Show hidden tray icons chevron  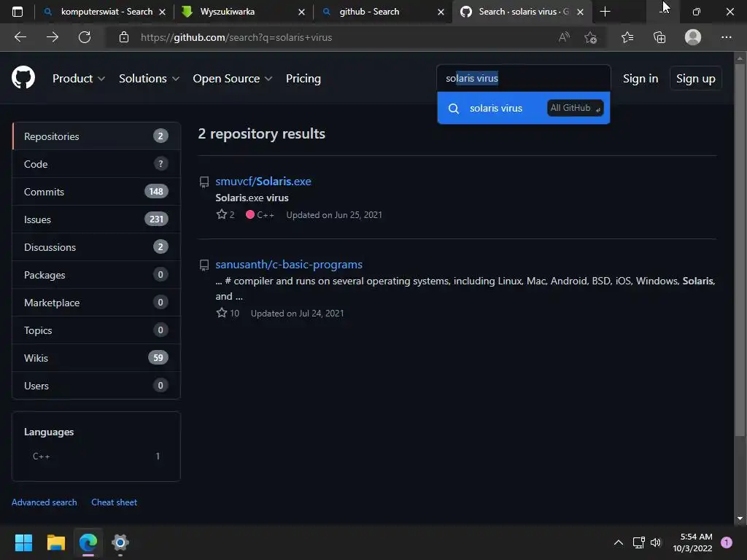(619, 542)
